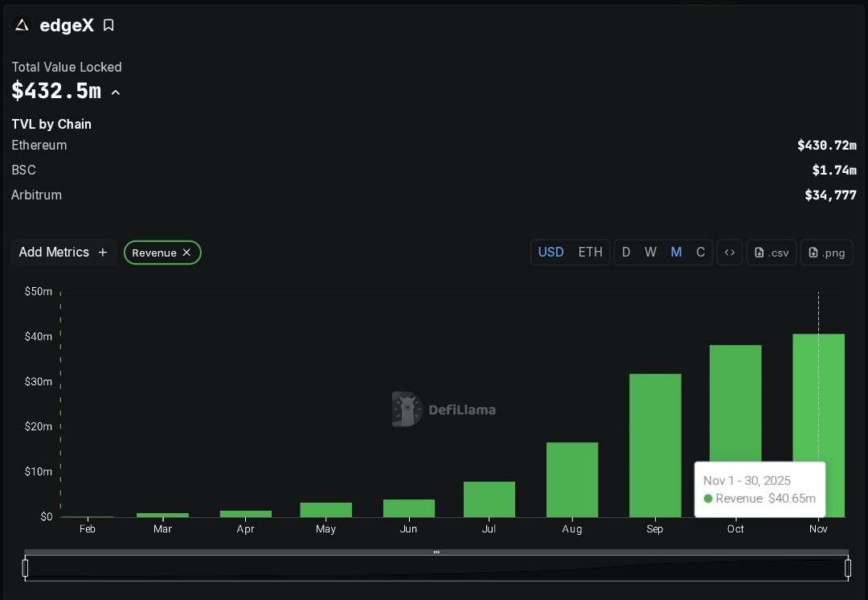Bookmark edgeX using the bookmark icon
Viewport: 868px width, 600px height.
pos(108,25)
